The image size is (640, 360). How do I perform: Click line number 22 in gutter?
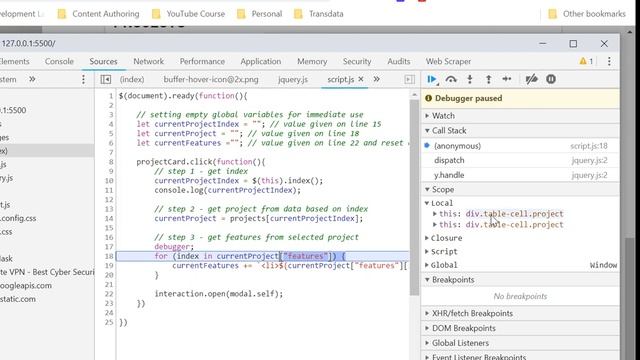(109, 293)
